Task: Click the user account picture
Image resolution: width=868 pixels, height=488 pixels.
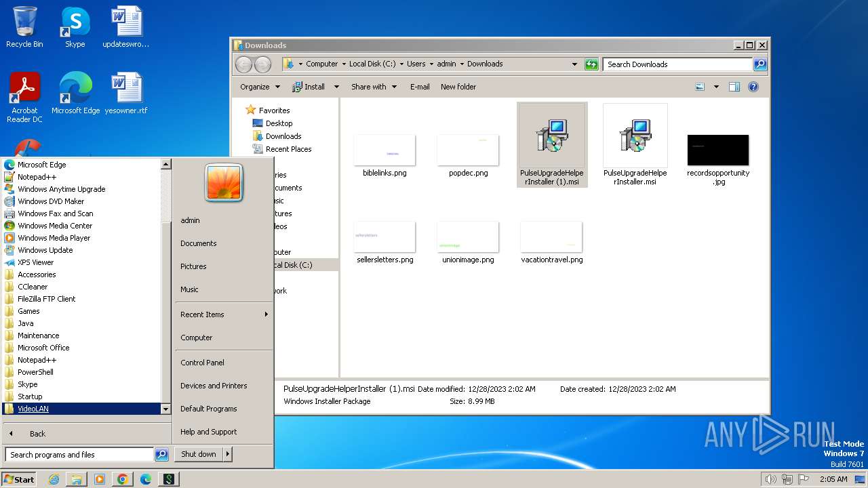Action: pyautogui.click(x=224, y=182)
